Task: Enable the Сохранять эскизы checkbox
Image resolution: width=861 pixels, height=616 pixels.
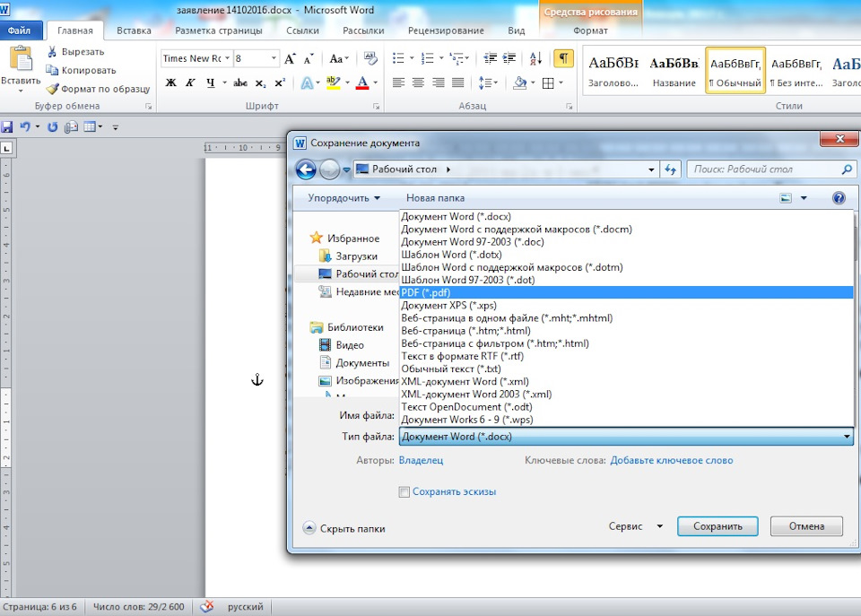Action: pos(404,492)
